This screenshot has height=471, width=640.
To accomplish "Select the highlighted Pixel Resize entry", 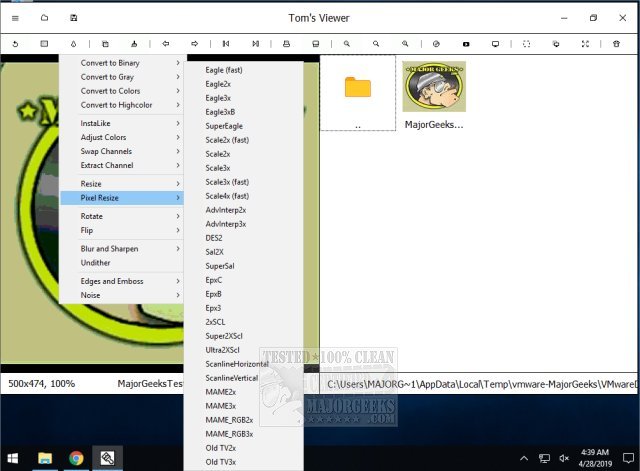I will 122,198.
